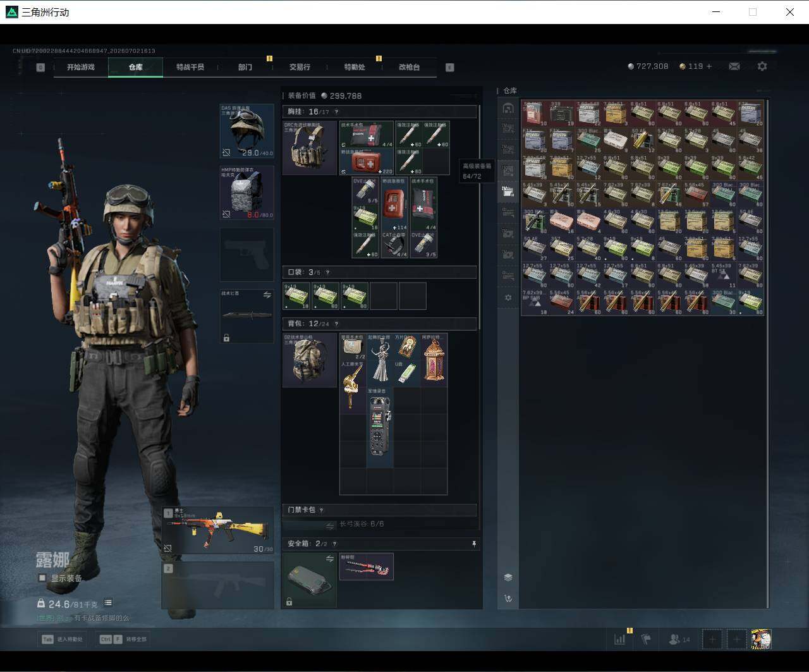
Task: Open the mail envelope icon
Action: coord(734,66)
